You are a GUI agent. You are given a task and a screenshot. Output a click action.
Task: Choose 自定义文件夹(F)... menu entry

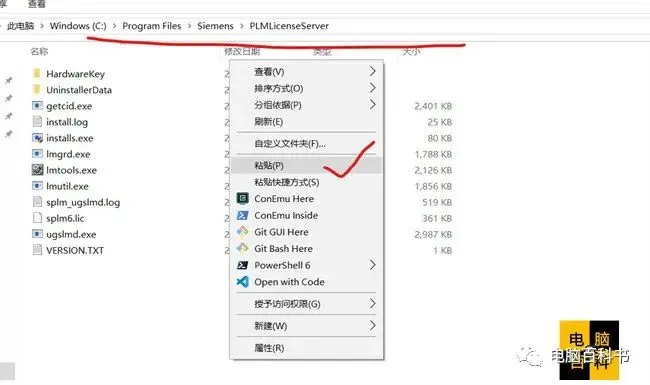coord(306,143)
